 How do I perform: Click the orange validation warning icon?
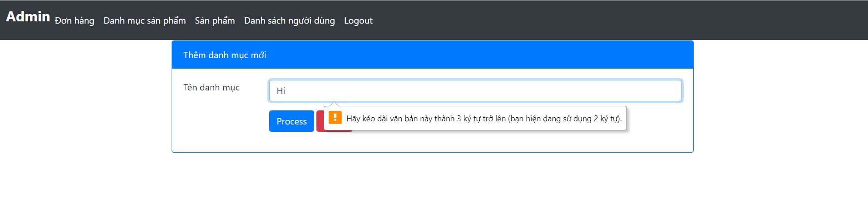[x=335, y=118]
